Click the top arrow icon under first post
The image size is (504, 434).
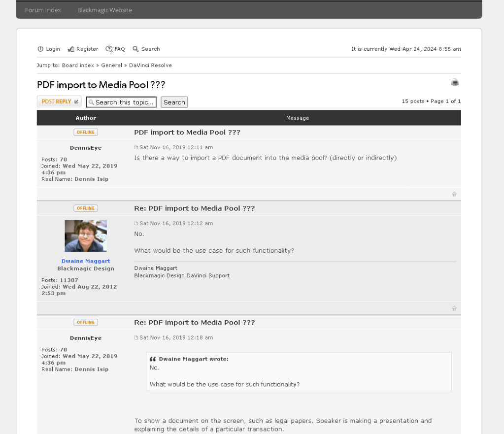(454, 194)
